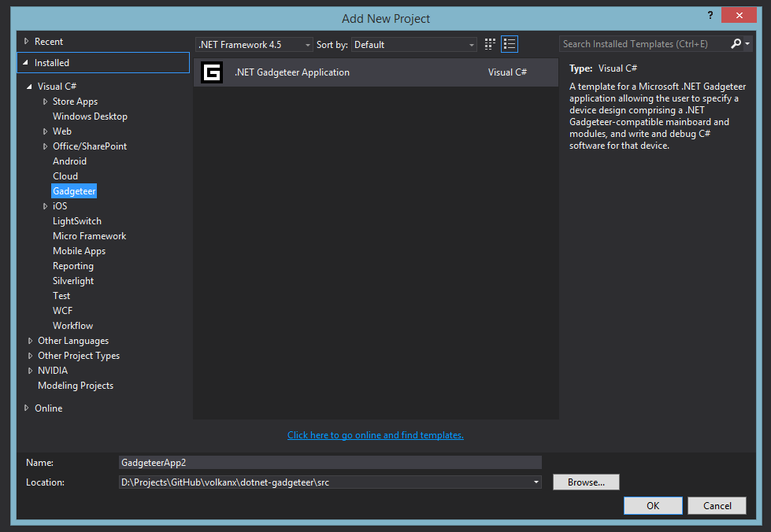Open the Sort by Default dropdown
The height and width of the screenshot is (532, 771).
(x=471, y=44)
